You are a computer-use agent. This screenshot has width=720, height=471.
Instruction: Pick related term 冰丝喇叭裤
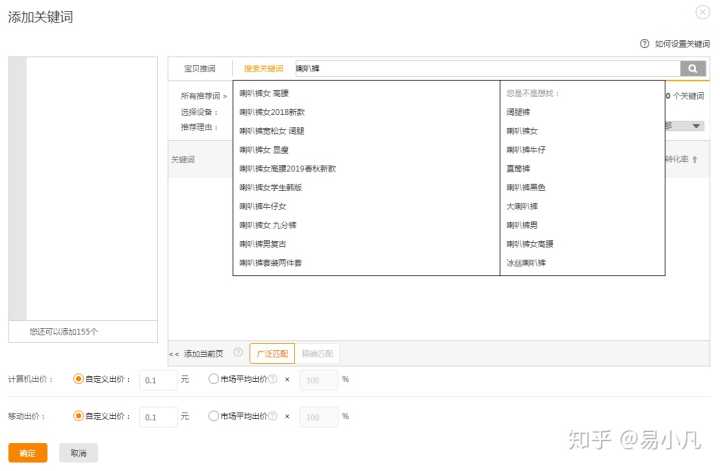[527, 263]
